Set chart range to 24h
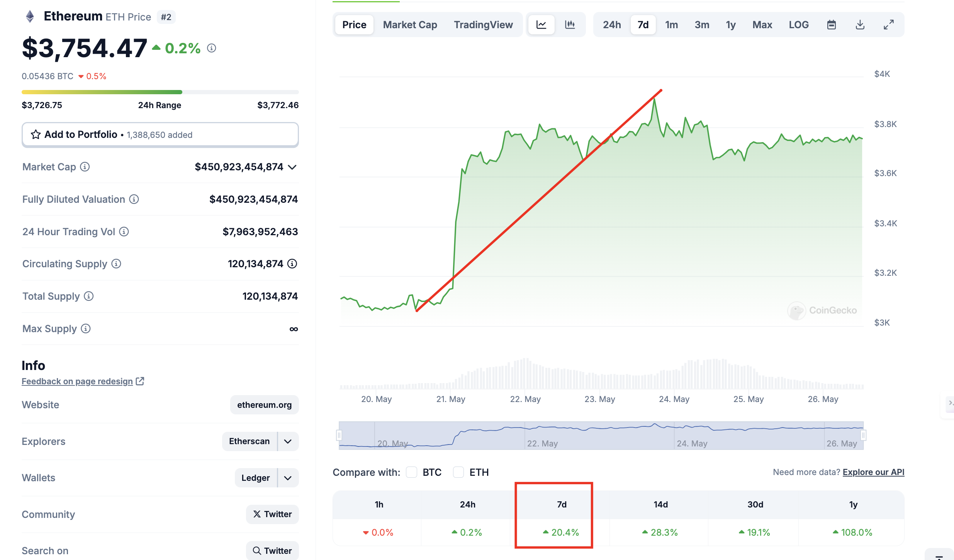This screenshot has width=954, height=560. click(x=612, y=25)
